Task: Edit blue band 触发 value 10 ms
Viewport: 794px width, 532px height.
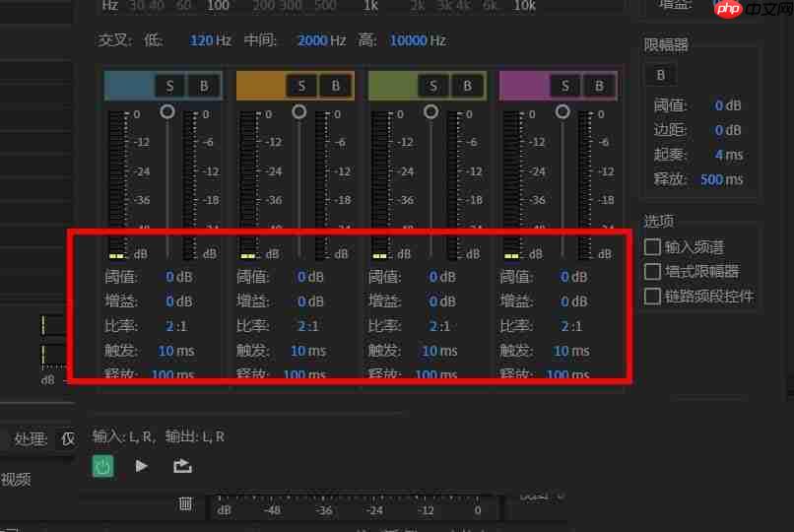Action: click(x=175, y=351)
